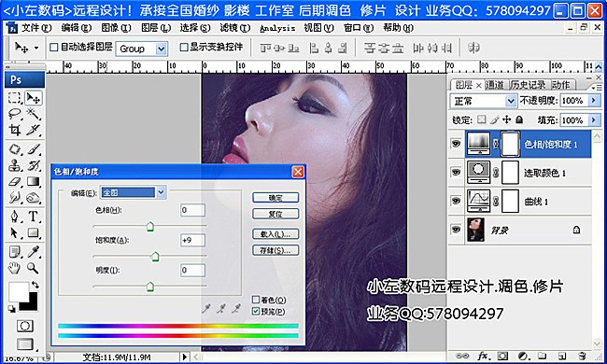Image resolution: width=607 pixels, height=364 pixels.
Task: Hide the 曲线 1 layer
Action: click(x=456, y=201)
